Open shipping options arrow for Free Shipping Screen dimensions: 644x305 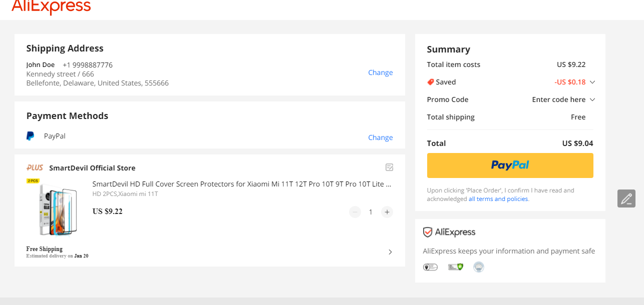click(390, 252)
